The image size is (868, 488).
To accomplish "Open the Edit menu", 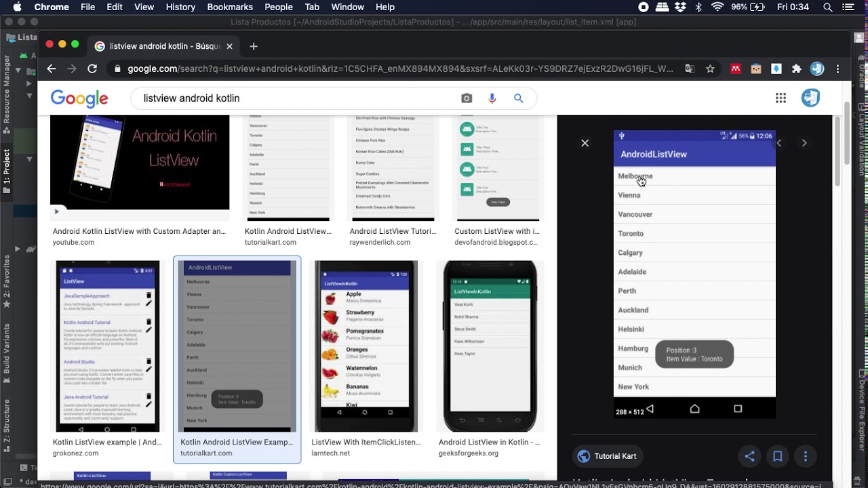I will click(x=115, y=7).
